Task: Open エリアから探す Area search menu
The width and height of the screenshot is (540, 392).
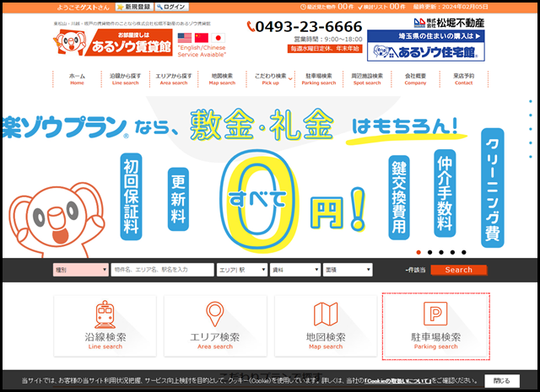Action: [x=174, y=78]
